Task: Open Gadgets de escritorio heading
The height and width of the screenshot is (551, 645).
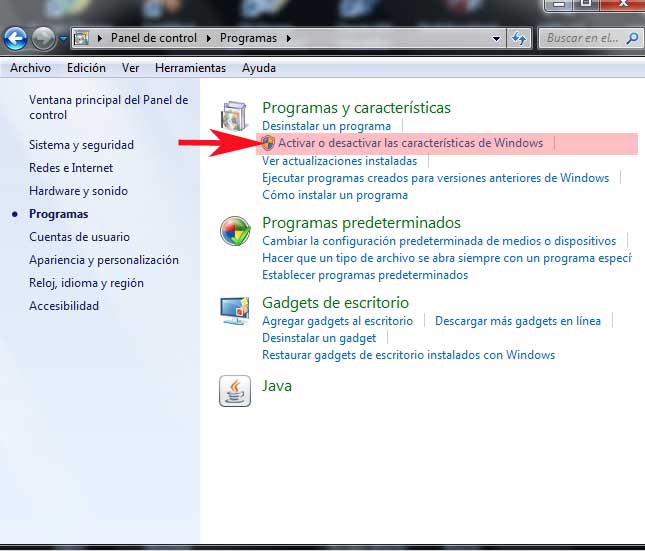Action: point(335,303)
